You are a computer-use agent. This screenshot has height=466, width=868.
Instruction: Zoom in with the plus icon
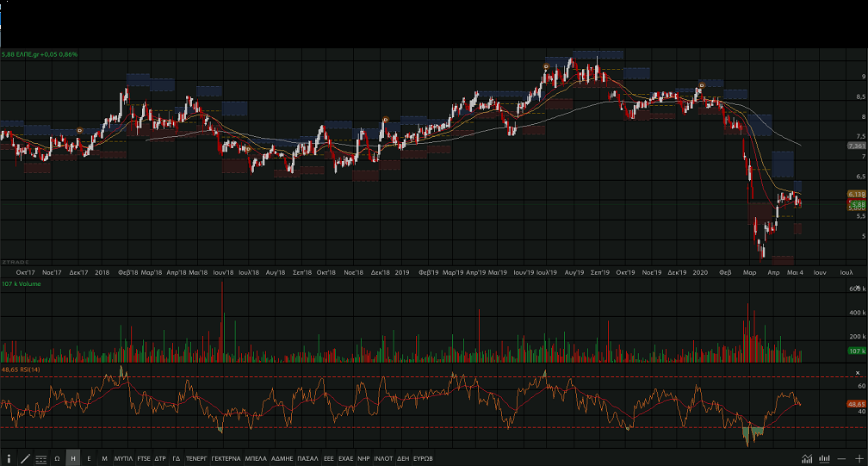click(x=859, y=458)
